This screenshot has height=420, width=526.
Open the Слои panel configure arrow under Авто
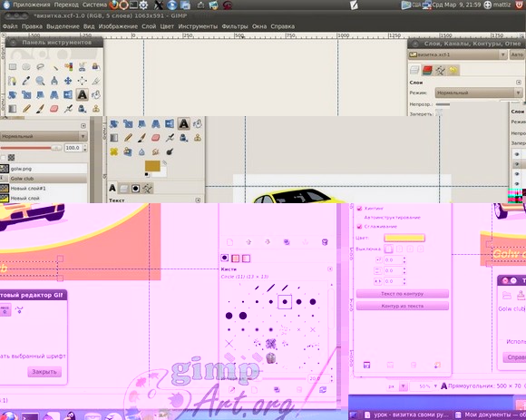pos(519,83)
